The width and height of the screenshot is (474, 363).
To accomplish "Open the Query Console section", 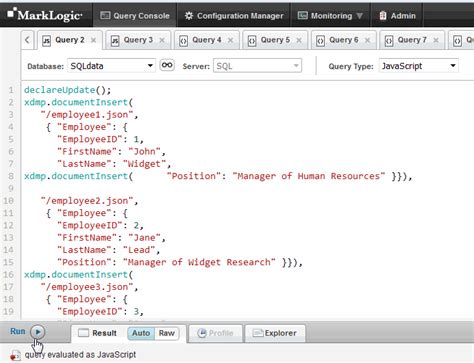I will coord(135,16).
